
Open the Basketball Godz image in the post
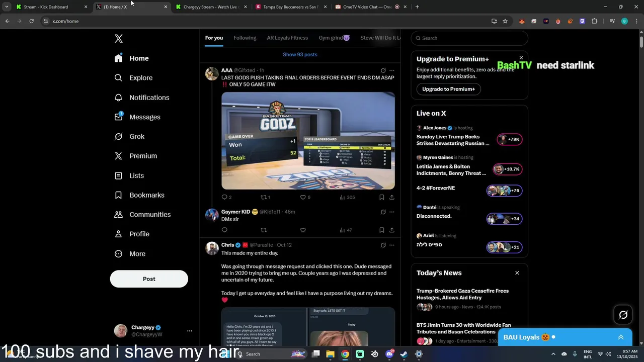point(308,141)
